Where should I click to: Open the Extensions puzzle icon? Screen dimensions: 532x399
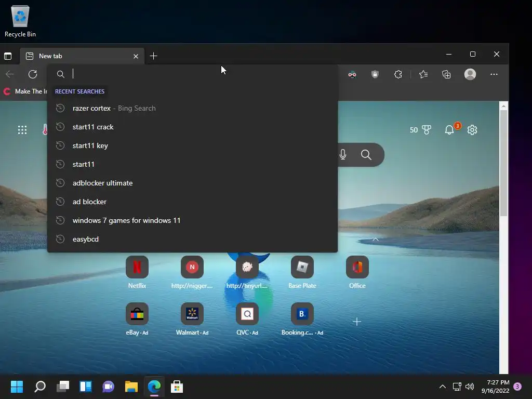coord(398,74)
